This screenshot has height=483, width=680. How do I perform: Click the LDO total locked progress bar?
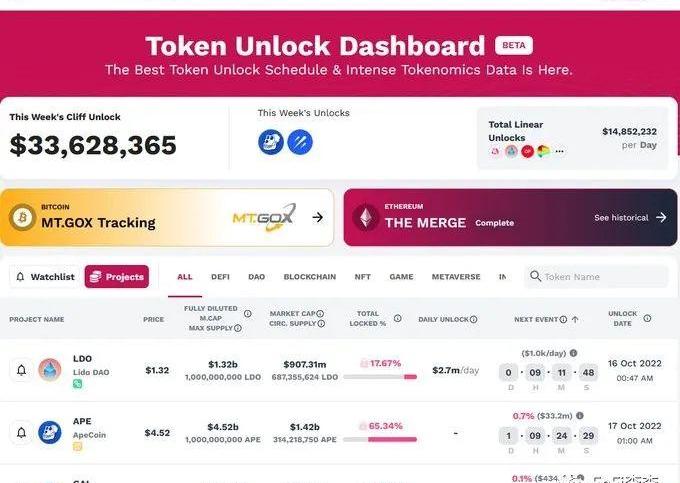click(x=389, y=377)
